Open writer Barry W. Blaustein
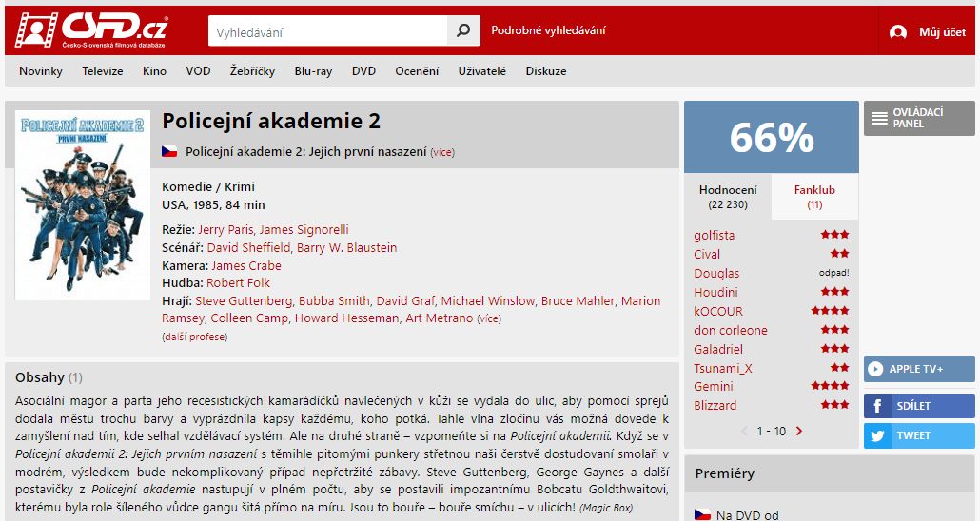Viewport: 980px width, 521px height. (347, 248)
